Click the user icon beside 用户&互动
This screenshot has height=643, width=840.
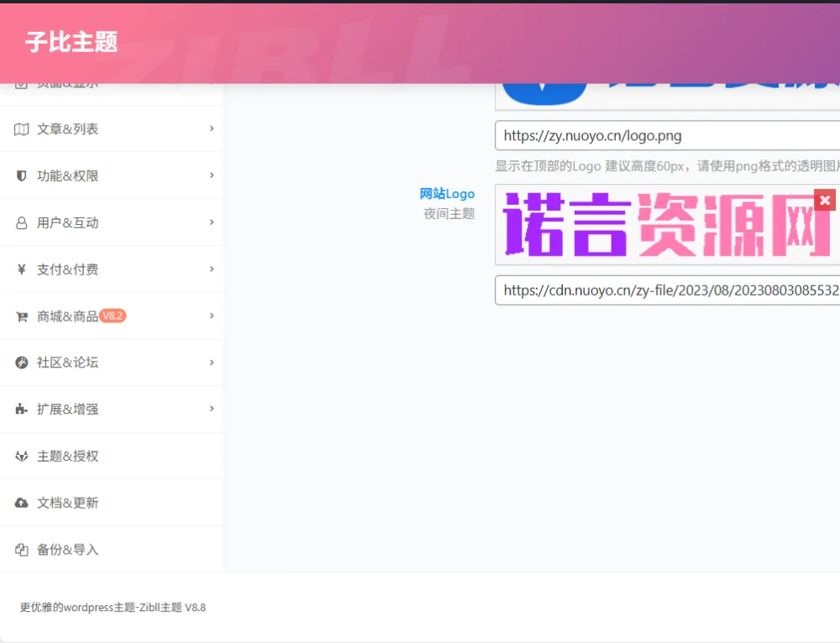(22, 222)
